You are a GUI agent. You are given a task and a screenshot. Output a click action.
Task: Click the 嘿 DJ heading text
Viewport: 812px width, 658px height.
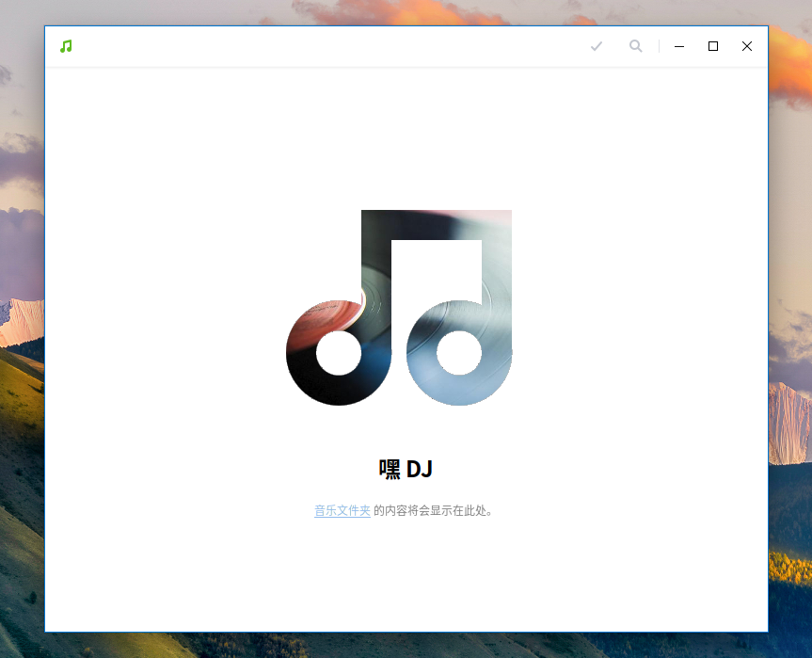click(x=406, y=470)
